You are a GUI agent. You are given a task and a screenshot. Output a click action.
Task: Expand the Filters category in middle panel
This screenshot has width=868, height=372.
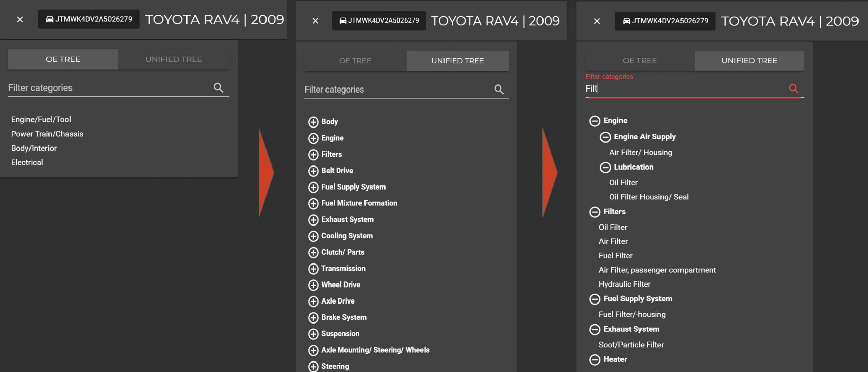313,154
